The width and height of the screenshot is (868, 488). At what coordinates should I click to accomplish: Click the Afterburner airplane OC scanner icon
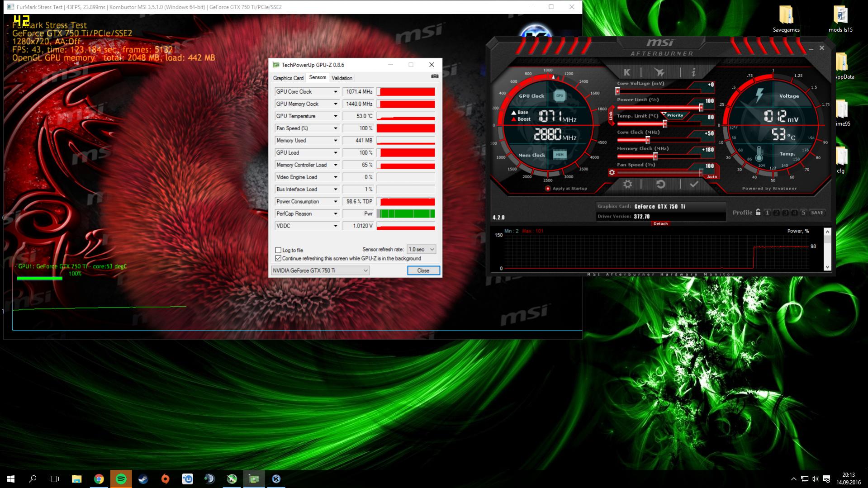pos(659,72)
